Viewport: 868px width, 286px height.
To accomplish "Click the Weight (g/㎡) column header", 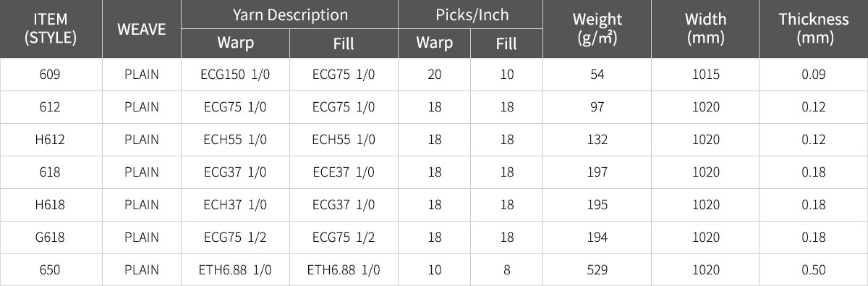I will pyautogui.click(x=597, y=29).
